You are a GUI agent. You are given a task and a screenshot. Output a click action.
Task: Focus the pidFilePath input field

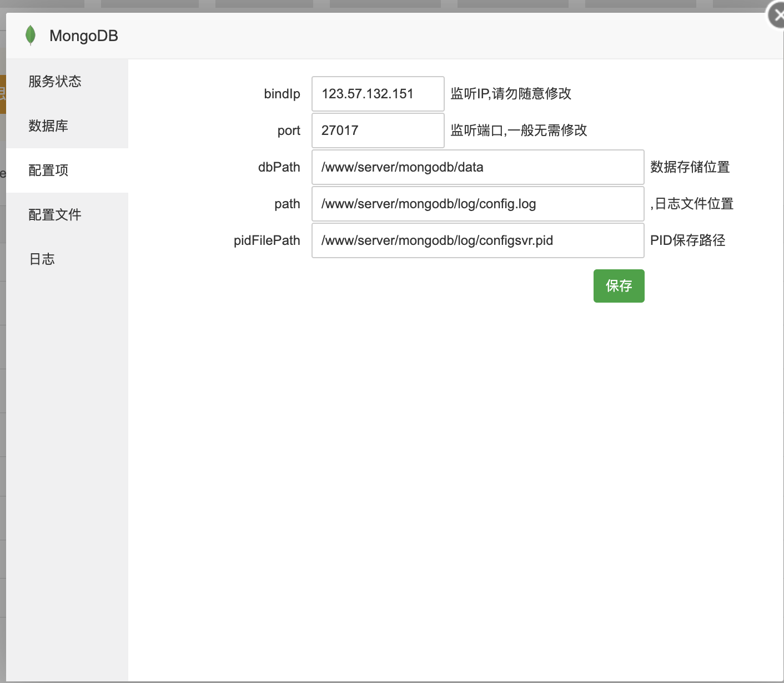[478, 240]
